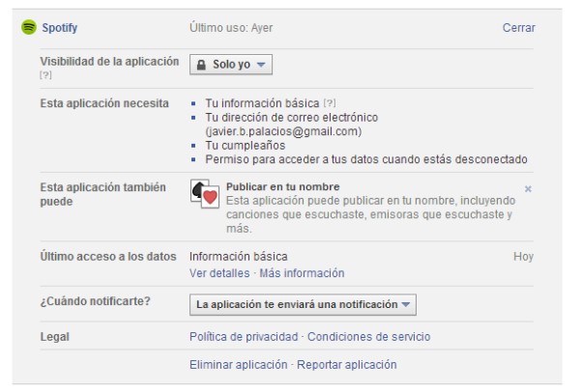The image size is (580, 392).
Task: Click the Publicar en tu nombre heading
Action: pyautogui.click(x=282, y=186)
